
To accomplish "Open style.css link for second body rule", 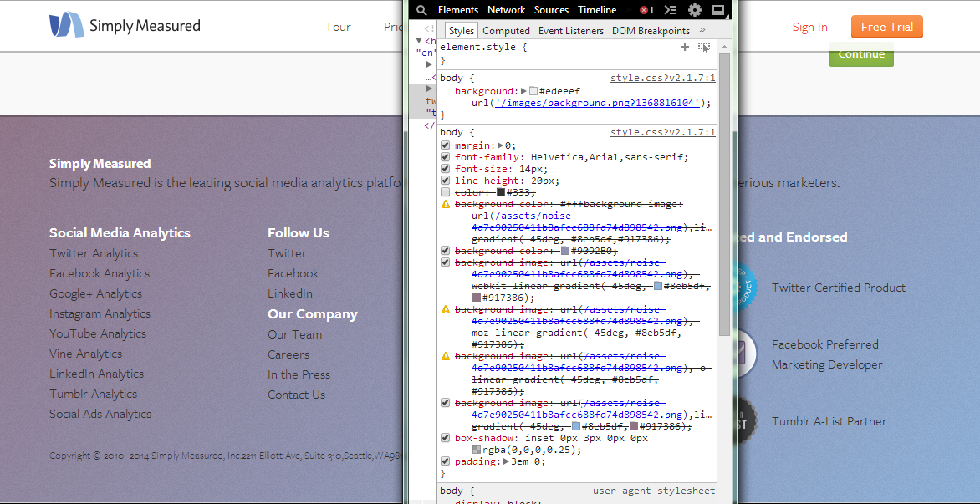I will (663, 132).
